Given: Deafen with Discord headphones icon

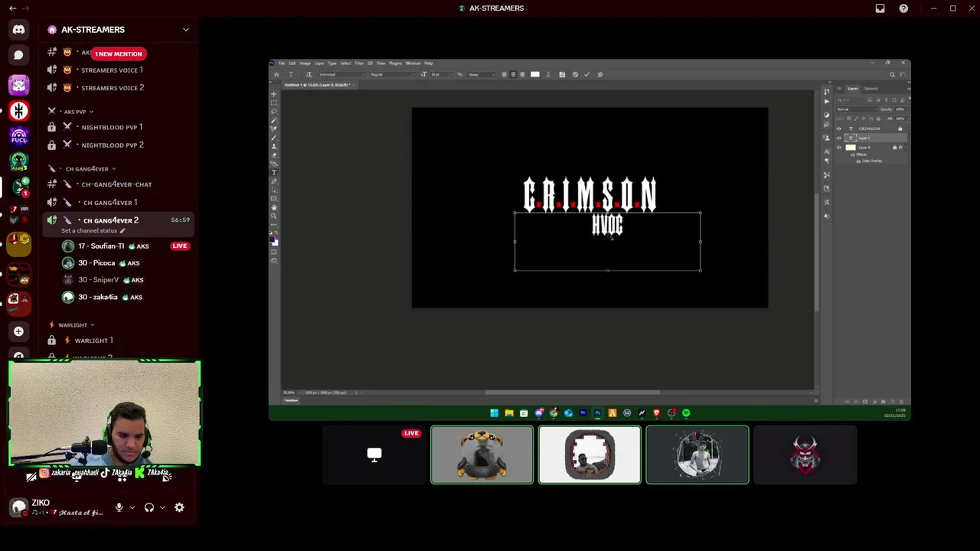Looking at the screenshot, I should [149, 507].
